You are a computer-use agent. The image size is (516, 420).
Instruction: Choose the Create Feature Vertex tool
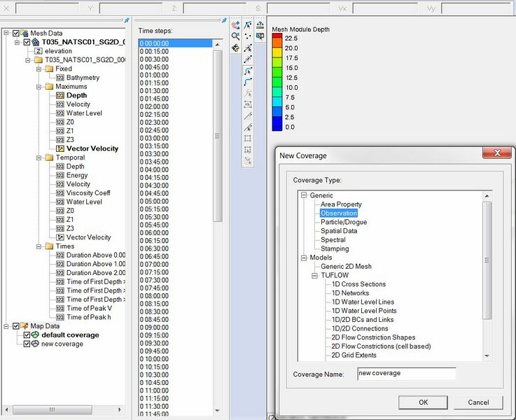coord(248,59)
